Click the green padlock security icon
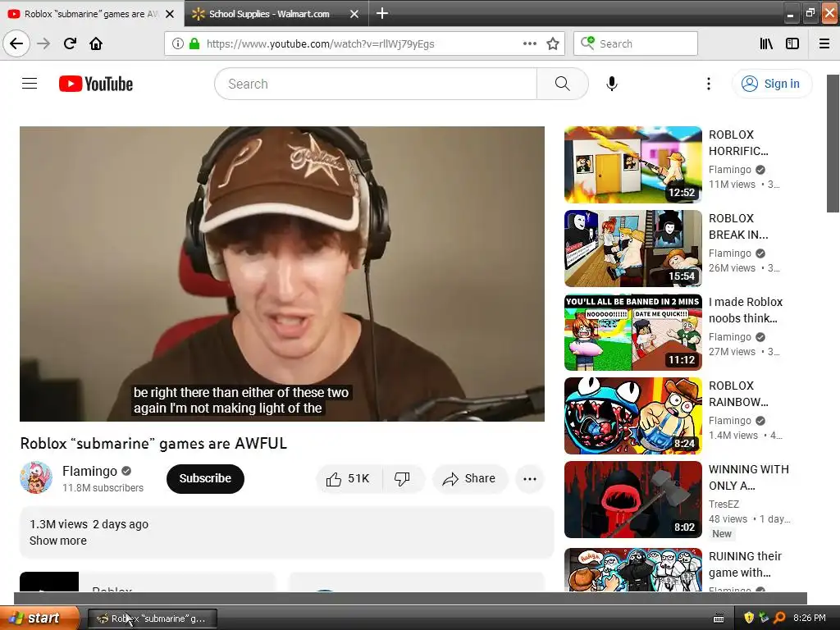 (194, 43)
